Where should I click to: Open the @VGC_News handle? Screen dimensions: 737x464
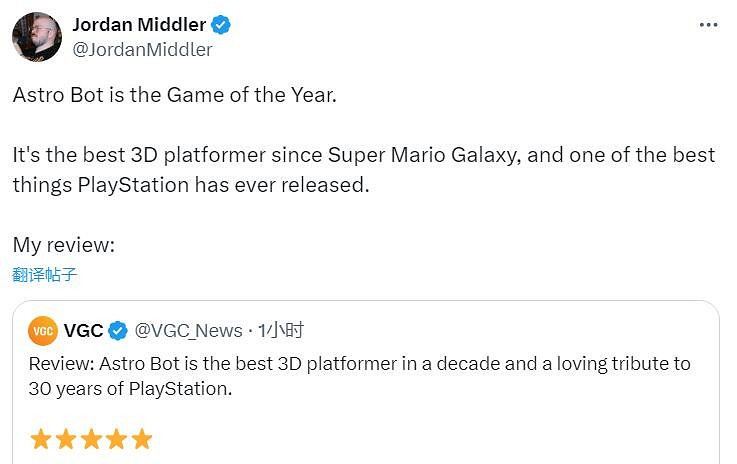pos(188,331)
